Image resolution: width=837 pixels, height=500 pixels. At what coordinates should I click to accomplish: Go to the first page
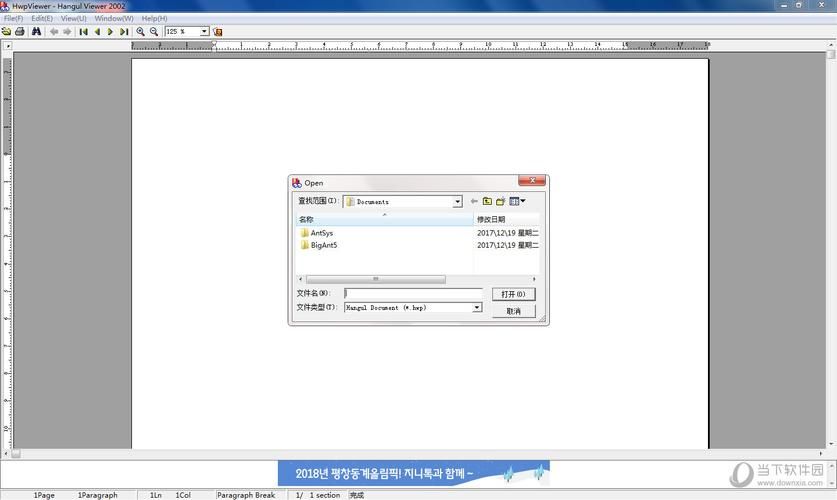click(x=83, y=32)
